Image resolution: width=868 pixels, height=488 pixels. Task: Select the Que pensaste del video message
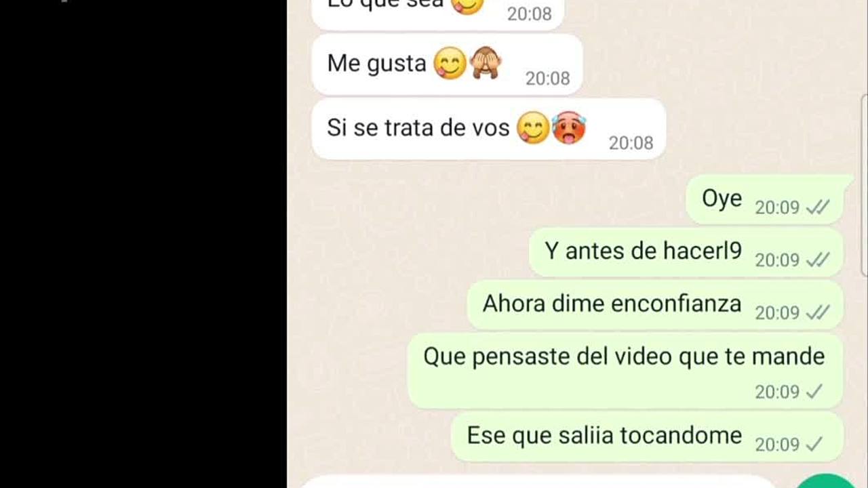[x=625, y=371]
